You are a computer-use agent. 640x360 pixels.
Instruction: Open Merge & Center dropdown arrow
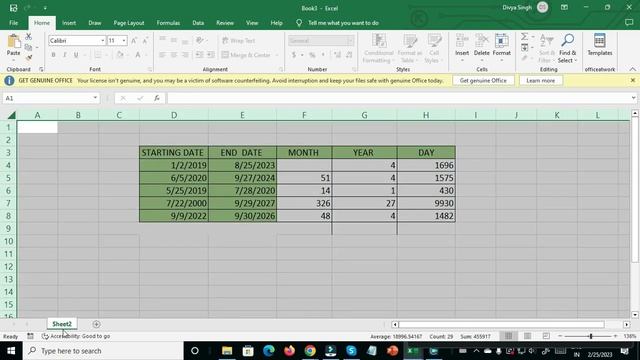[x=277, y=55]
